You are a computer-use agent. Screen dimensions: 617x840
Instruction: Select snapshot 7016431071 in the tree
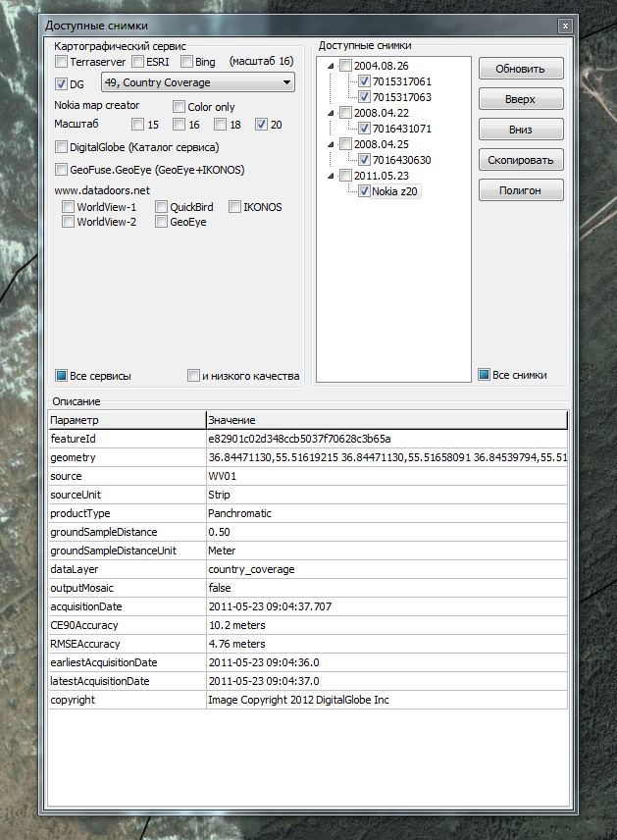click(x=401, y=129)
